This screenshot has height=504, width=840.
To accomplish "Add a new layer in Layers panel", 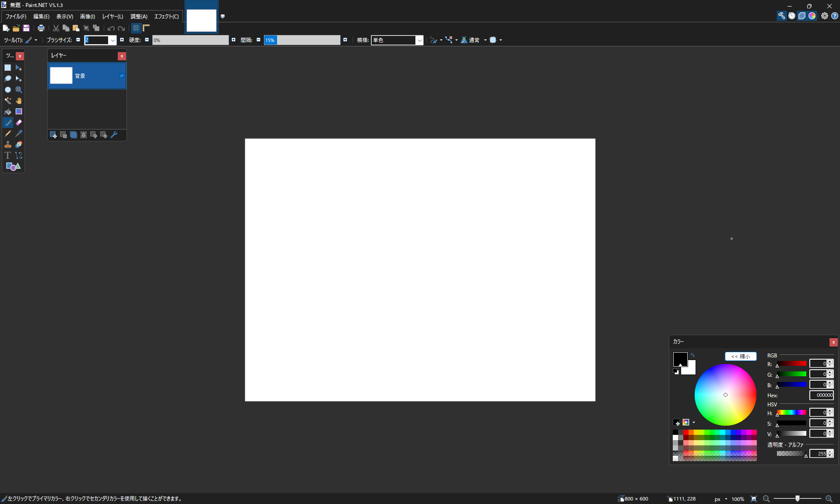I will click(53, 135).
